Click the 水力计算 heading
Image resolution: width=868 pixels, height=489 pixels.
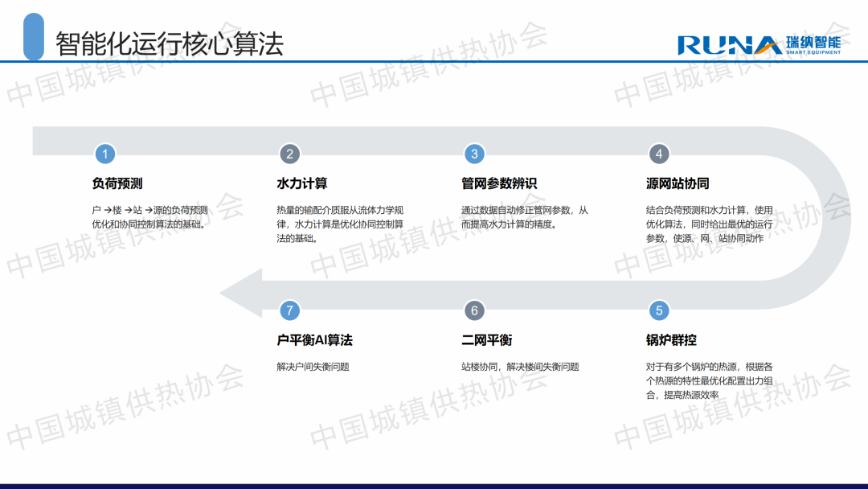pyautogui.click(x=302, y=183)
